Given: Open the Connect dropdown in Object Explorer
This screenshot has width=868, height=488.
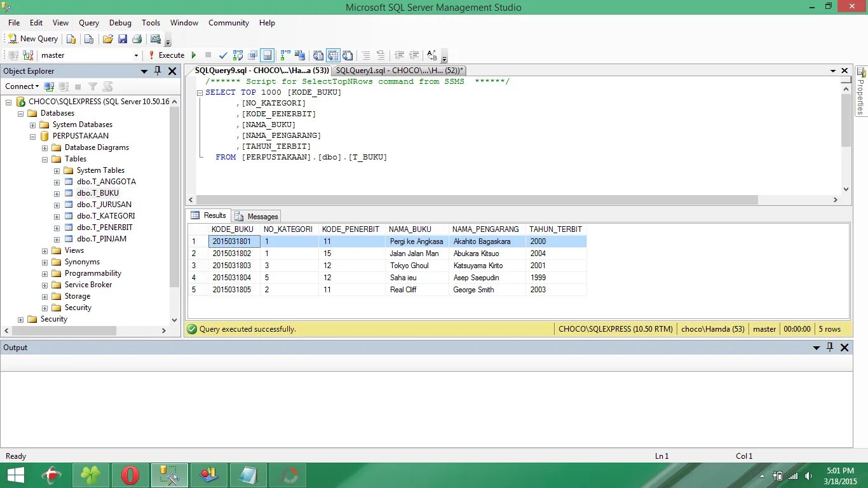Looking at the screenshot, I should coord(22,86).
